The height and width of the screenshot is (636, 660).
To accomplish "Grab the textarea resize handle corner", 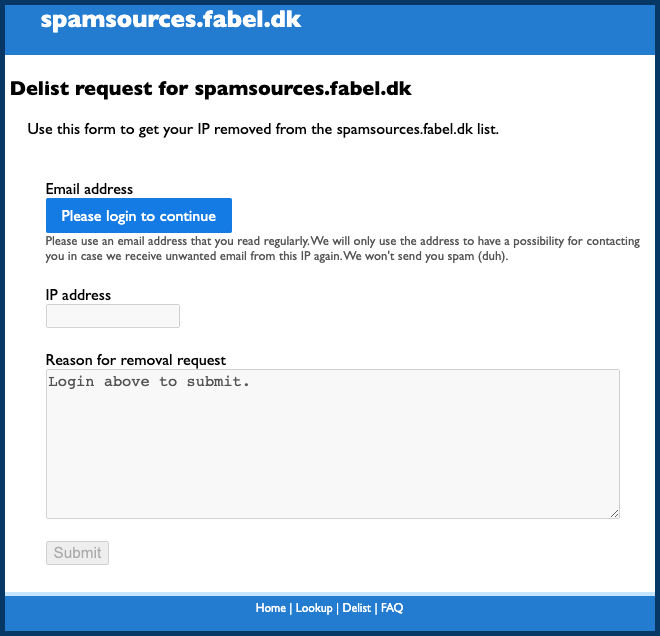I will [615, 514].
